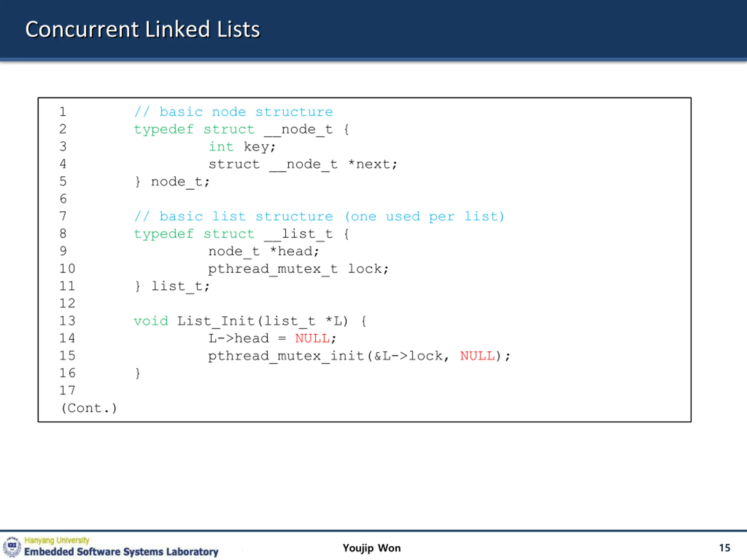Viewport: 747px width, 560px height.
Task: Click the closing node_t typedef line
Action: [172, 182]
